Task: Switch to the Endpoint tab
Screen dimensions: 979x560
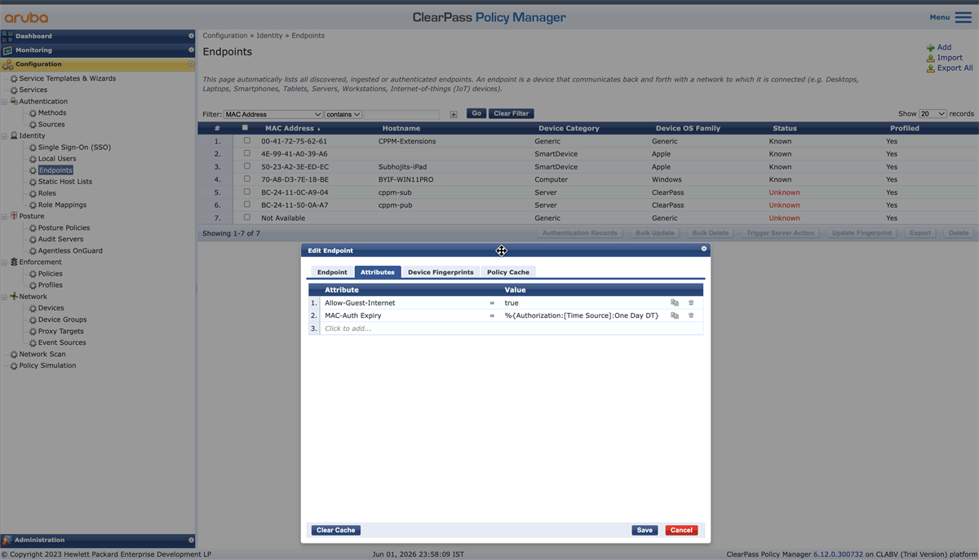Action: pos(332,271)
